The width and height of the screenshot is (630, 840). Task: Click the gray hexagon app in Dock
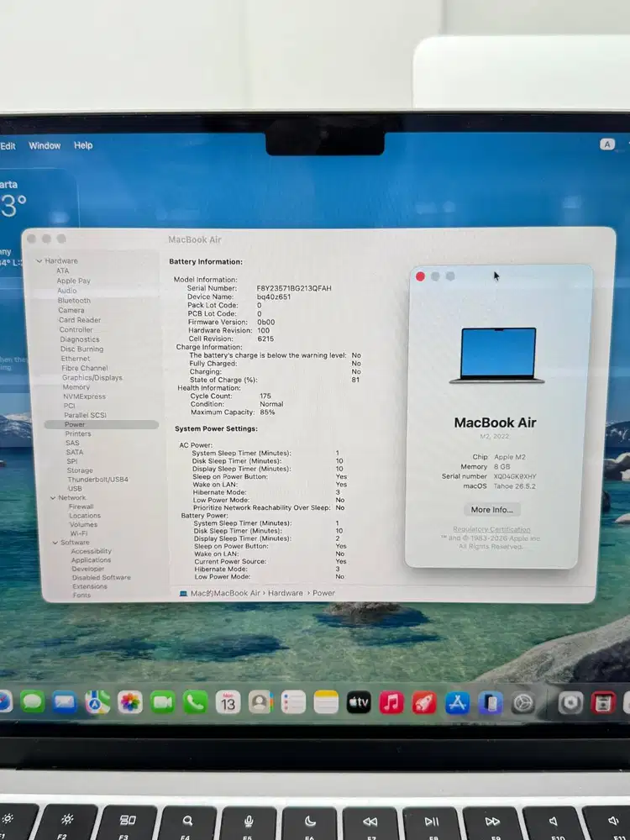tap(570, 703)
